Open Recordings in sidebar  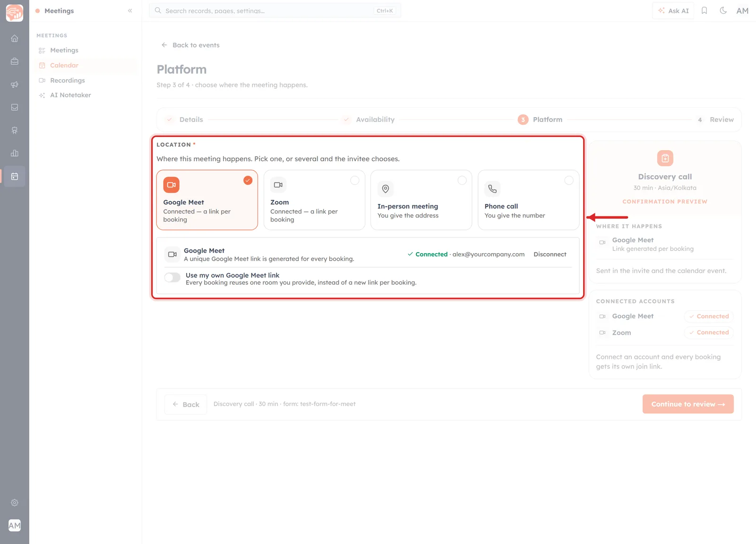point(67,80)
